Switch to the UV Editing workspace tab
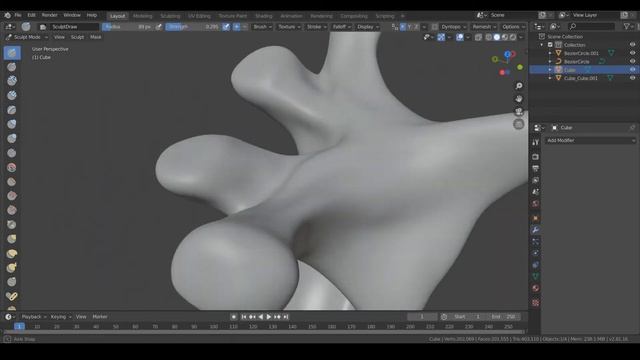The image size is (640, 360). (199, 16)
